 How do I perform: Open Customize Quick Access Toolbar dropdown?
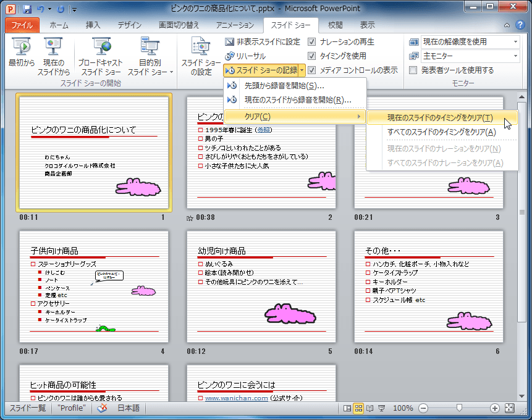[74, 9]
